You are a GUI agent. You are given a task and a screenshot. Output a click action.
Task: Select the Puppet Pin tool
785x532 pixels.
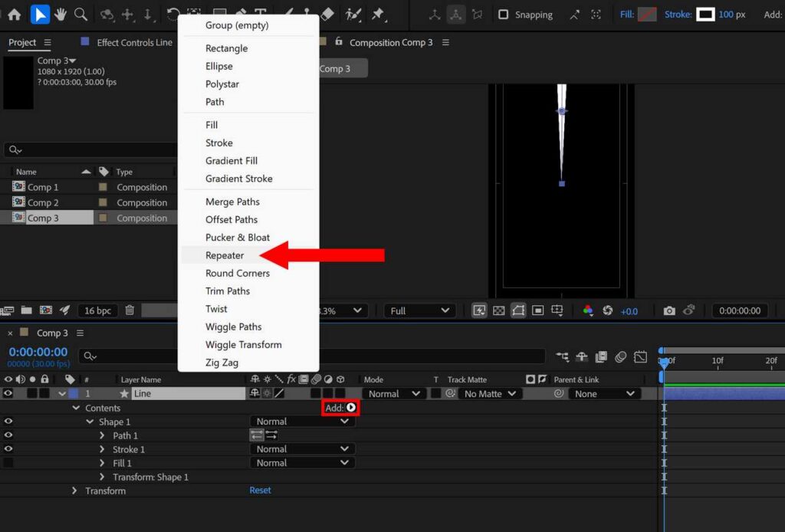pos(379,14)
